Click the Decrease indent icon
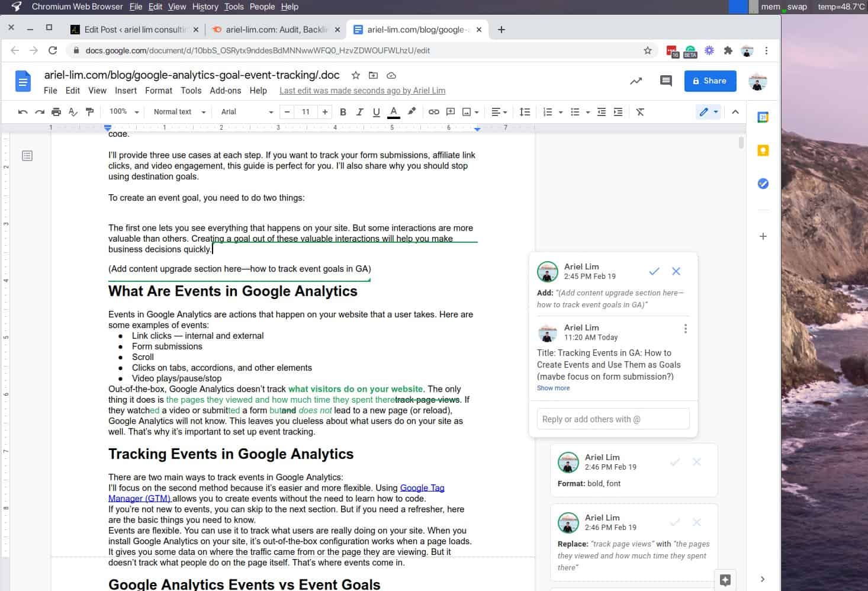Viewport: 868px width, 591px height. 602,112
